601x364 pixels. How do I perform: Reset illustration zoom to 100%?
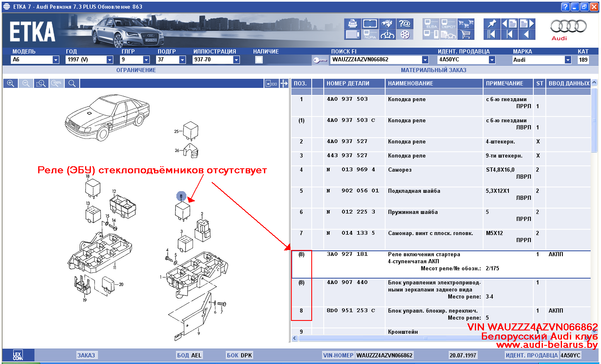[x=56, y=83]
